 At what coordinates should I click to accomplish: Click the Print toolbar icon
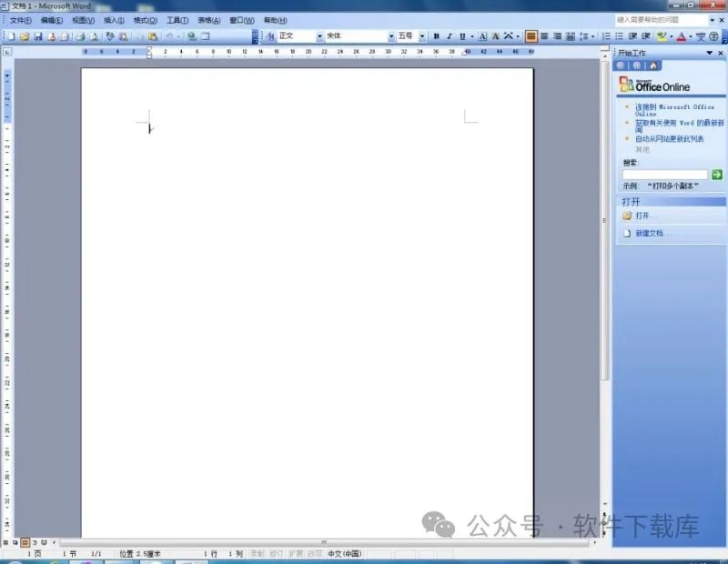point(80,36)
